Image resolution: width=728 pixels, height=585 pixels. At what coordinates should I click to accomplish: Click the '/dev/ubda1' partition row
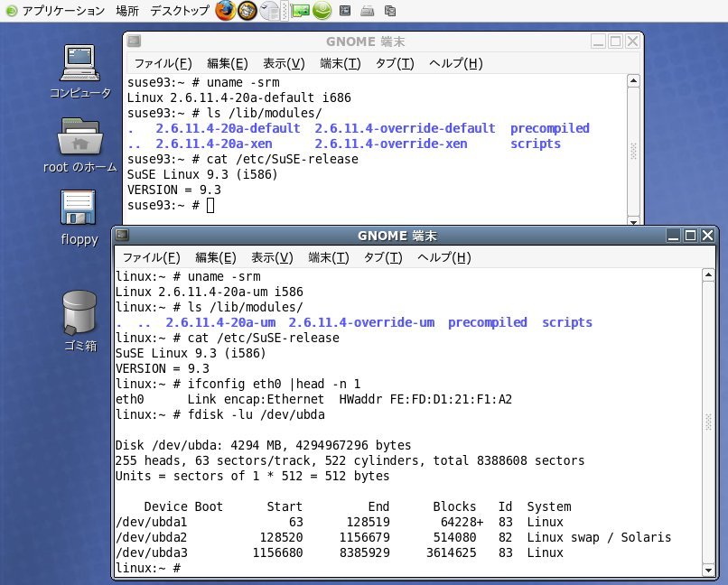coord(340,522)
